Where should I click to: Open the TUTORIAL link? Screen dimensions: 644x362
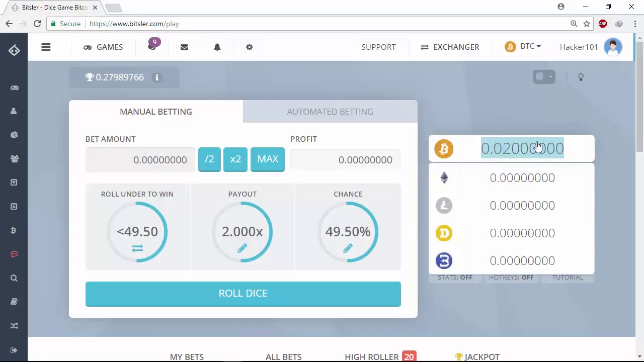[x=568, y=278]
